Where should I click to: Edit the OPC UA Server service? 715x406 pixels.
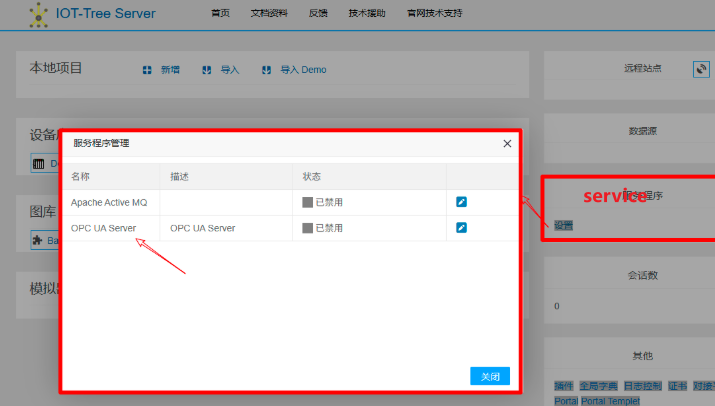coord(461,227)
